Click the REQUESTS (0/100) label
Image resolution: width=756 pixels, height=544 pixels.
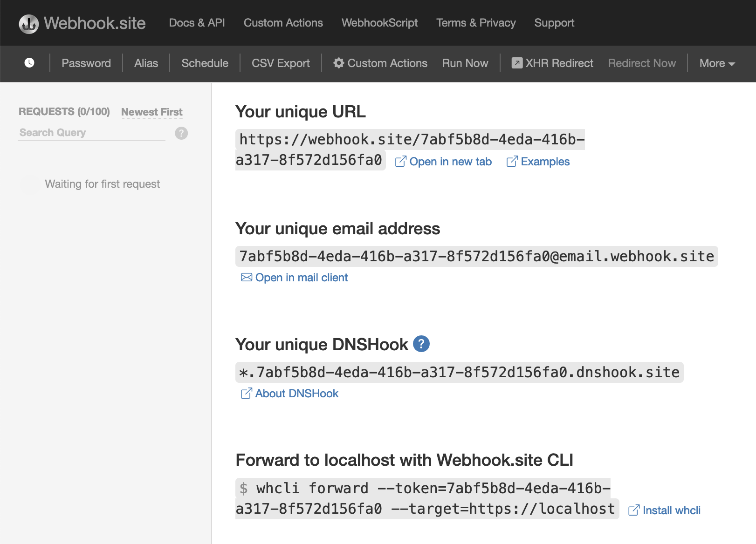tap(64, 112)
